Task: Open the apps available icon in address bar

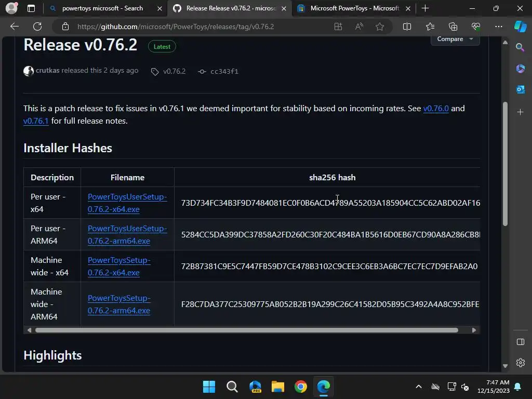Action: (338, 26)
